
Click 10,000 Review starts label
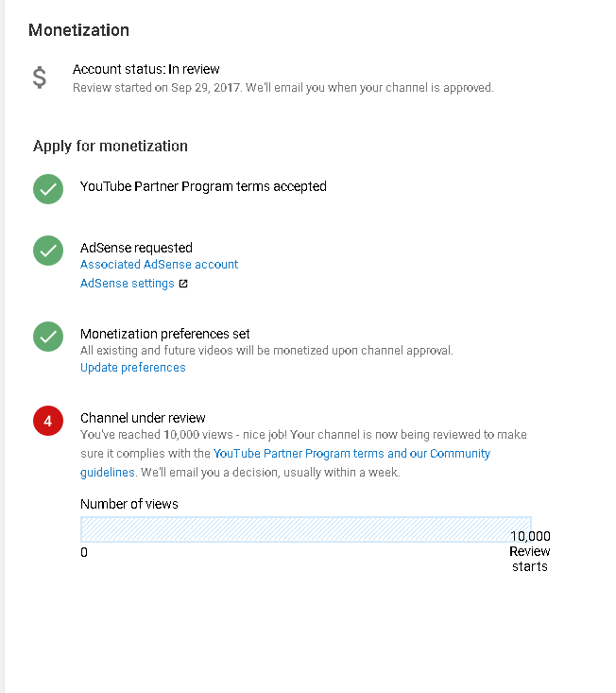coord(530,551)
